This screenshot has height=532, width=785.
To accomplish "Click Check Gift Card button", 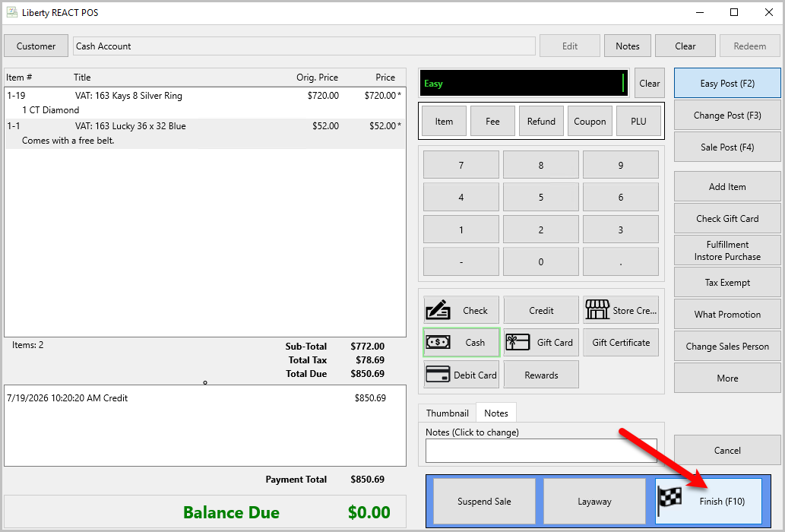I will [727, 219].
